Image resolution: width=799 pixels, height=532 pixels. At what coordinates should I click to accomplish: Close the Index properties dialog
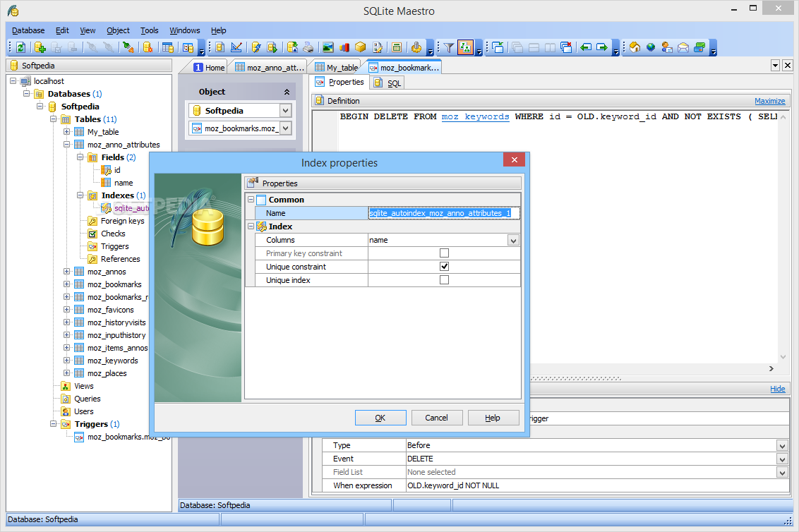coord(514,159)
